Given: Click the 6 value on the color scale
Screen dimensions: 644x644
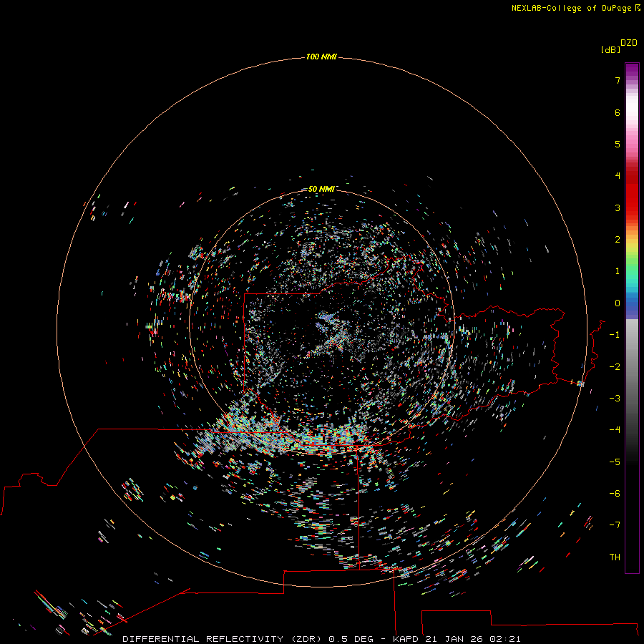Looking at the screenshot, I should tap(618, 112).
